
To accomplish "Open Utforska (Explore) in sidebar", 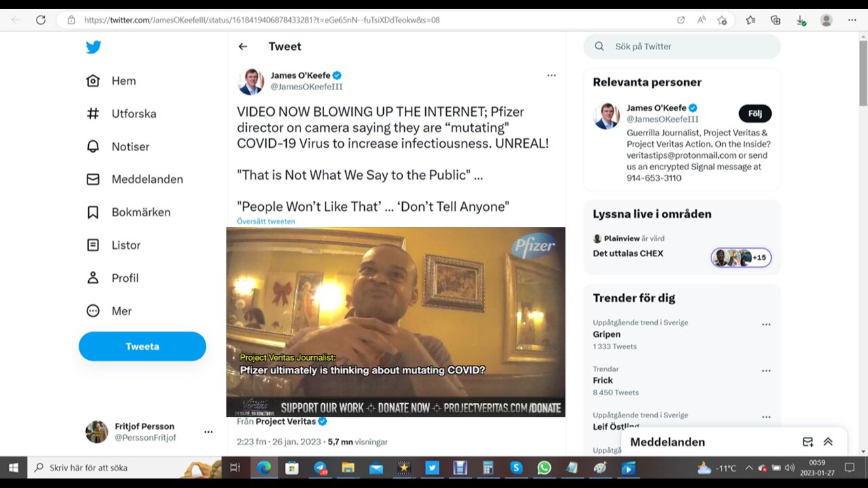I will tap(121, 113).
